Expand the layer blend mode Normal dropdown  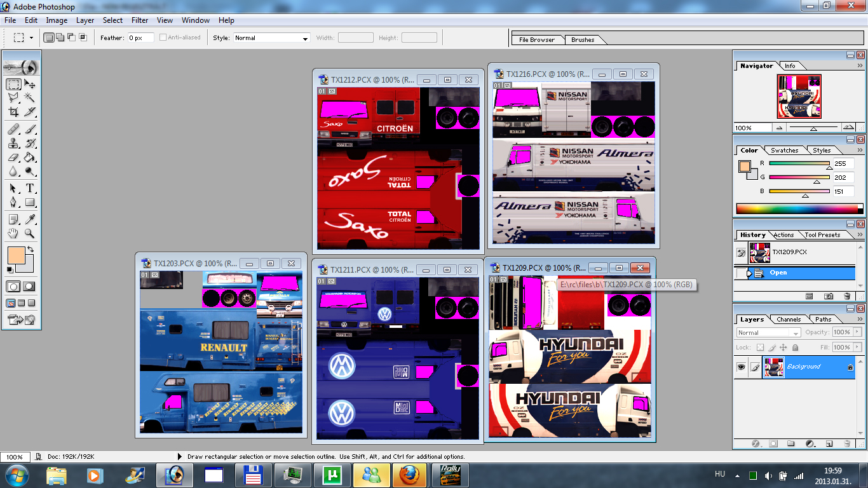pyautogui.click(x=768, y=332)
